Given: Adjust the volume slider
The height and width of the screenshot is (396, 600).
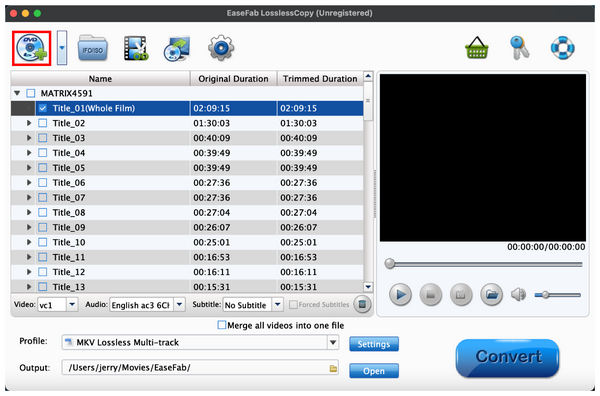Looking at the screenshot, I should point(558,295).
